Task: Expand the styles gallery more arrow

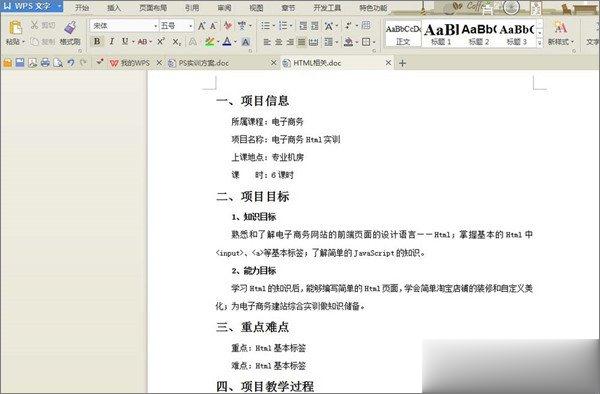Action: (x=540, y=43)
